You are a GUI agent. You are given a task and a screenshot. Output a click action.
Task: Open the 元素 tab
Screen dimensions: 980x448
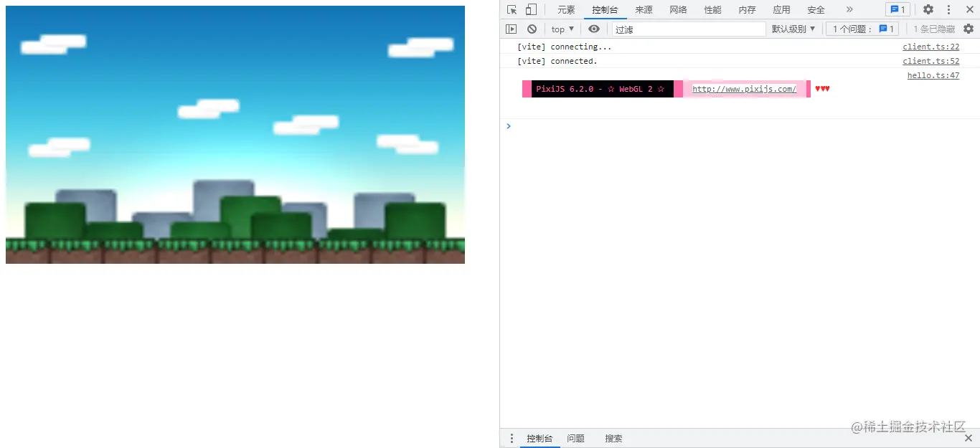click(566, 9)
